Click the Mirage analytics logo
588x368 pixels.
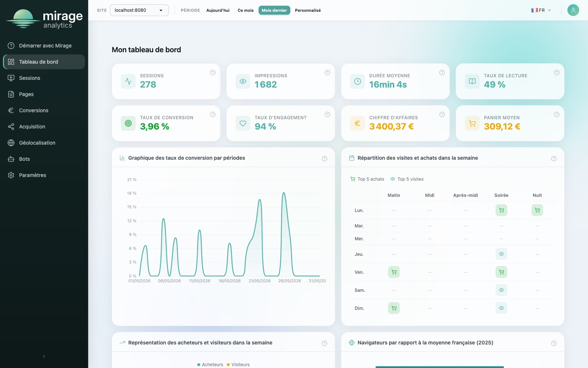[44, 19]
